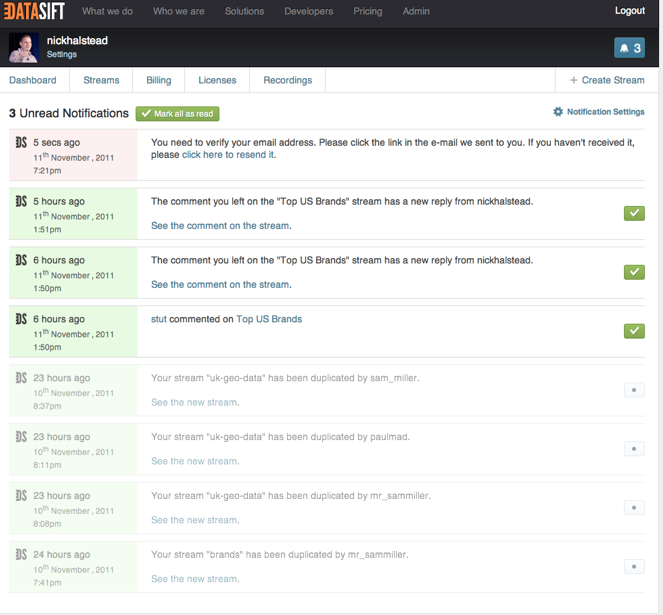Open the What we do menu
Viewport: 663px width, 615px height.
click(x=107, y=11)
